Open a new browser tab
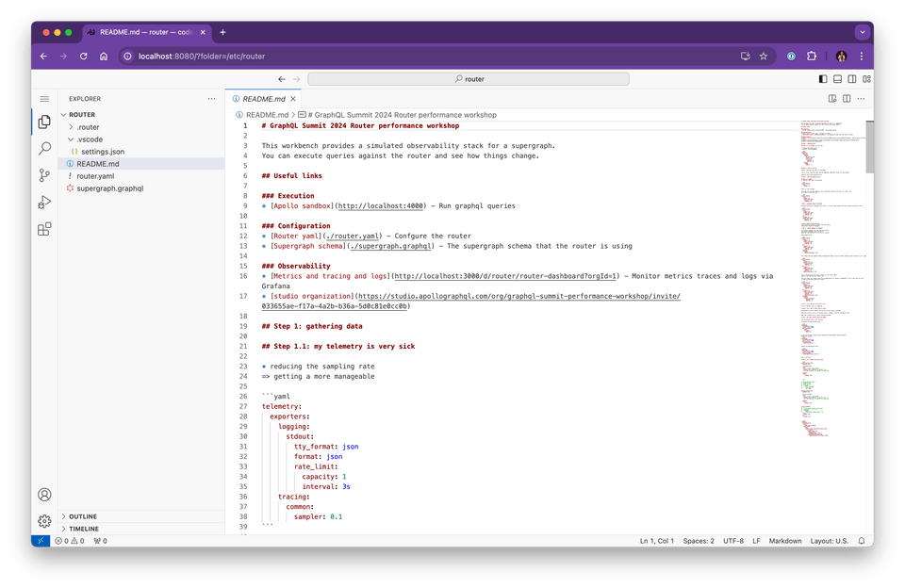 coord(222,32)
